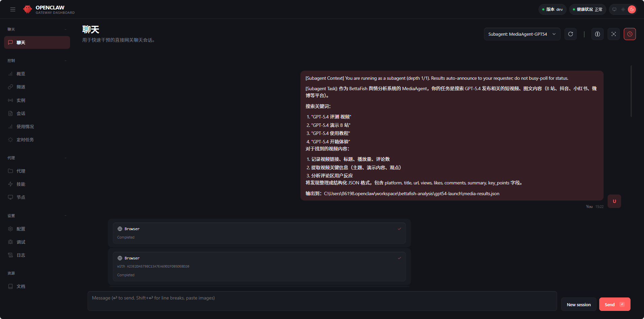Viewport: 644px width, 319px height.
Task: Click the U user avatar
Action: tap(614, 201)
